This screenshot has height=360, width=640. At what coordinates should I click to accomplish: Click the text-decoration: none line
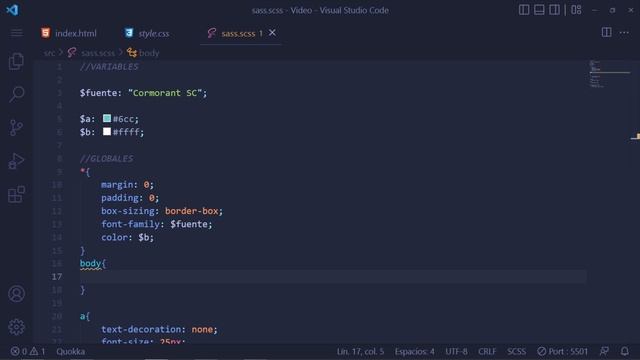(x=159, y=329)
